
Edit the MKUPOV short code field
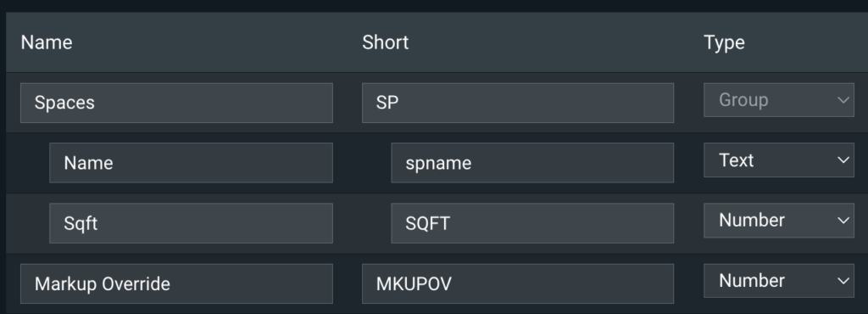(x=518, y=283)
